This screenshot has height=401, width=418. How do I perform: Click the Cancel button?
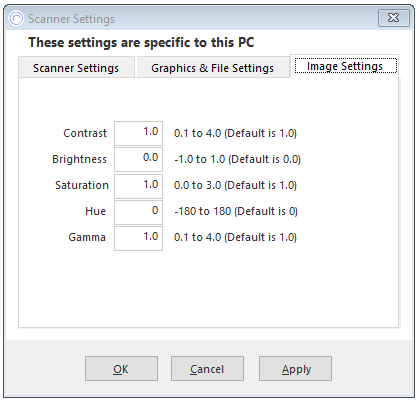(x=207, y=368)
